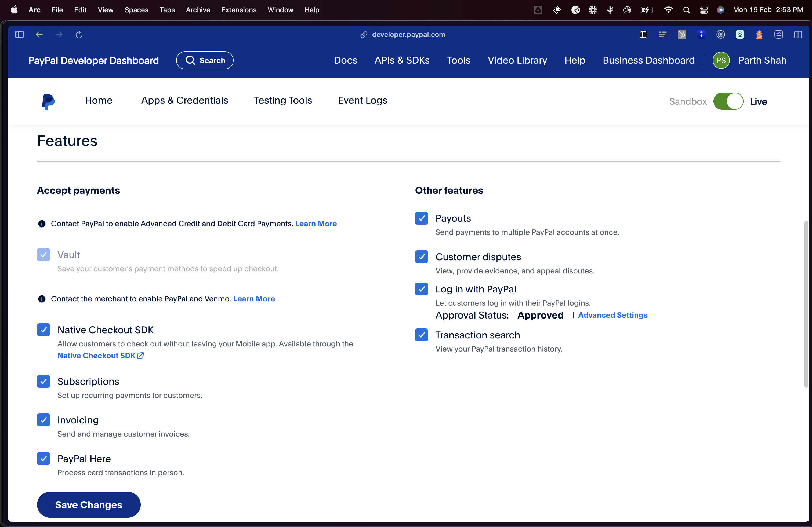812x527 pixels.
Task: Click the HubSpot extension icon
Action: pyautogui.click(x=682, y=34)
